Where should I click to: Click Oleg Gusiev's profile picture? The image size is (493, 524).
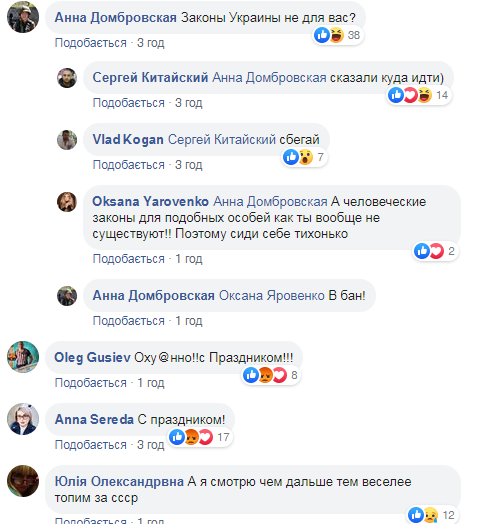pyautogui.click(x=23, y=357)
